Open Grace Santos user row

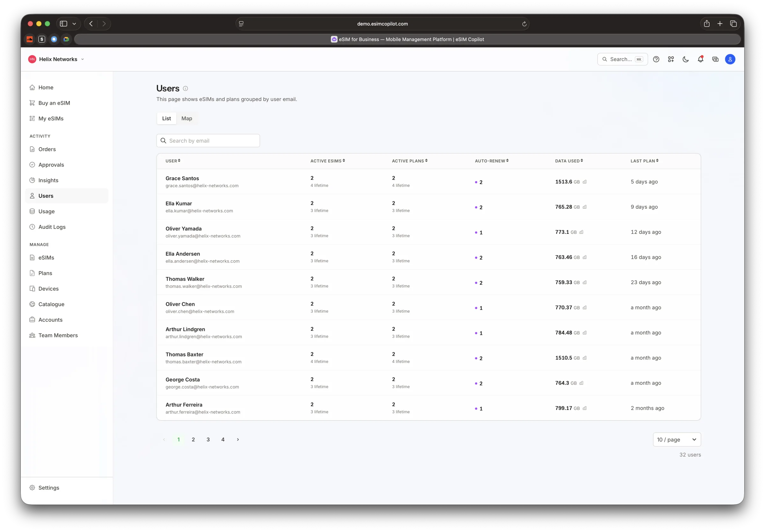coord(428,182)
